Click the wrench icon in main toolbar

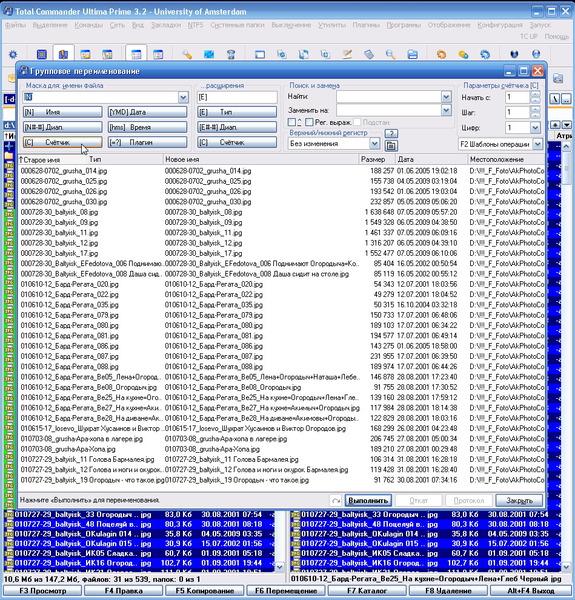187,54
